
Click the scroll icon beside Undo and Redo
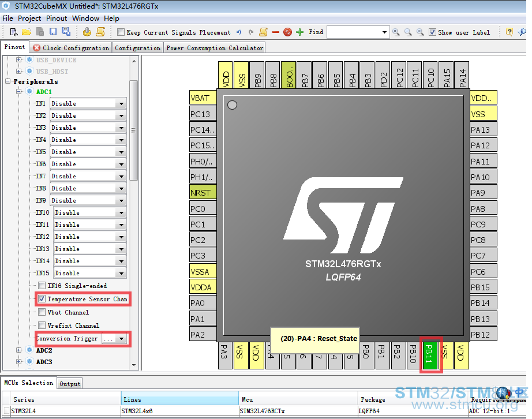[263, 32]
